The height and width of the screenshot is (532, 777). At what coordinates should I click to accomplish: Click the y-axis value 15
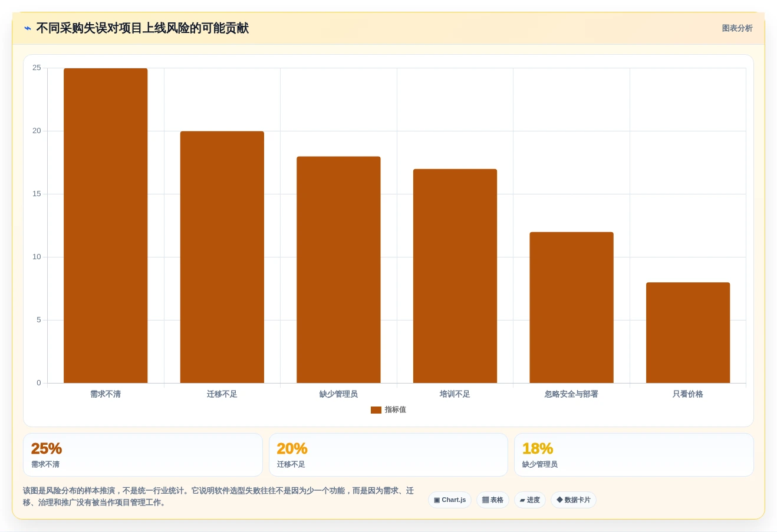coord(37,194)
